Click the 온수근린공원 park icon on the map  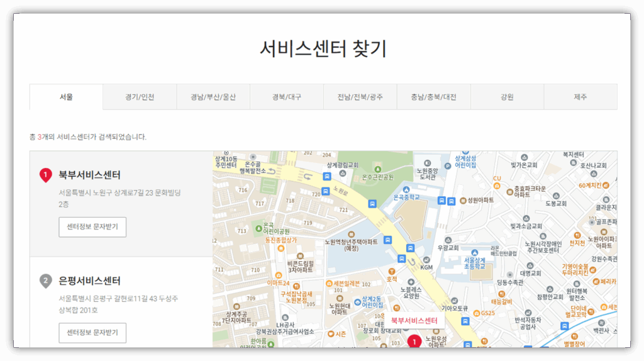tap(378, 169)
